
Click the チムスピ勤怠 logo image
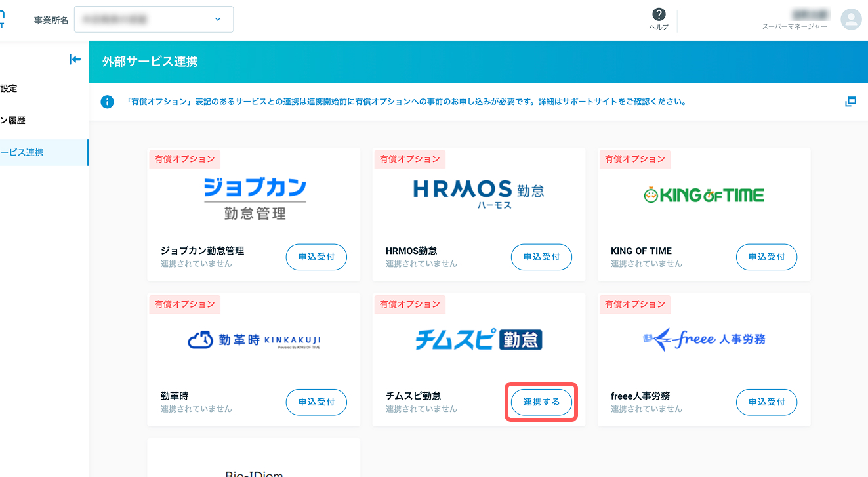pos(479,340)
